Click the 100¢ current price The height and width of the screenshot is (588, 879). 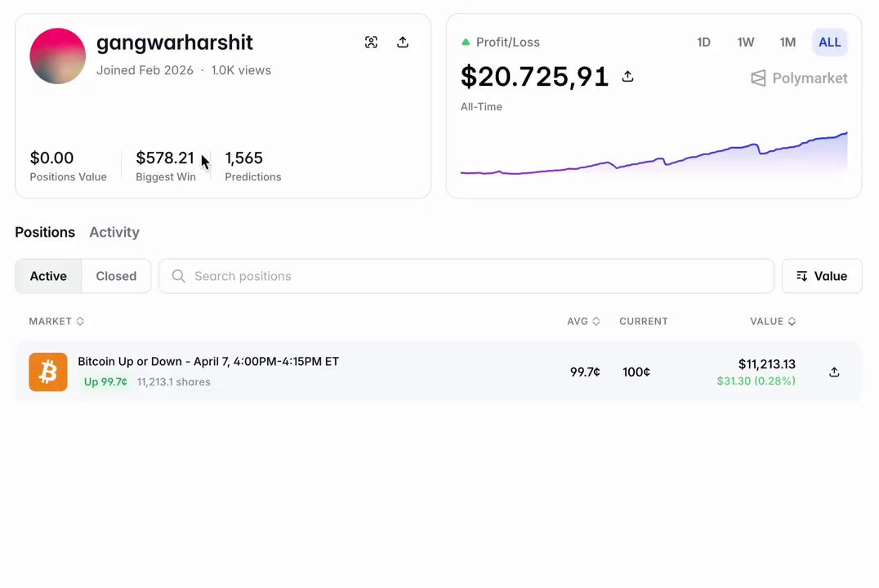[636, 372]
